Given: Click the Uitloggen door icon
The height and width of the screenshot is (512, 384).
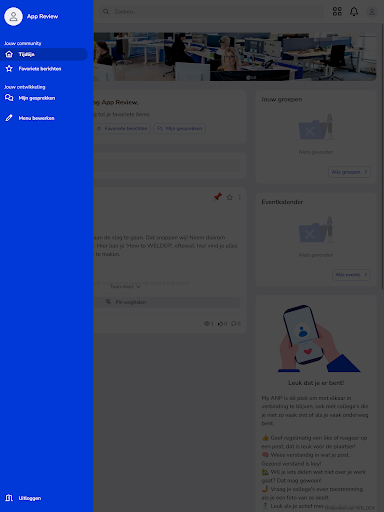Looking at the screenshot, I should click(9, 498).
